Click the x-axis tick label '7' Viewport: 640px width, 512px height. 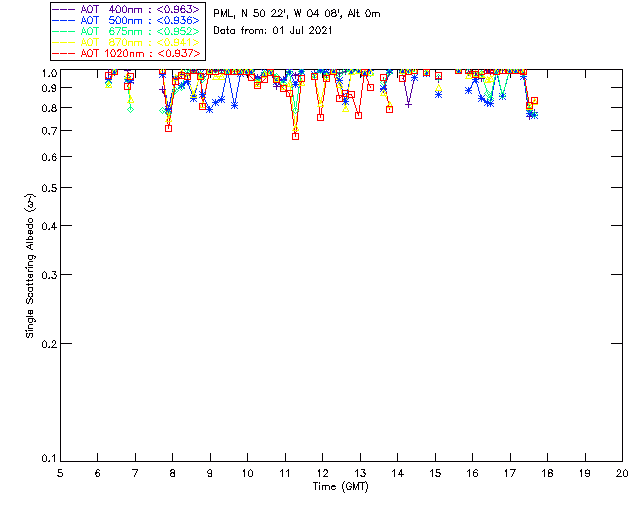pyautogui.click(x=135, y=473)
